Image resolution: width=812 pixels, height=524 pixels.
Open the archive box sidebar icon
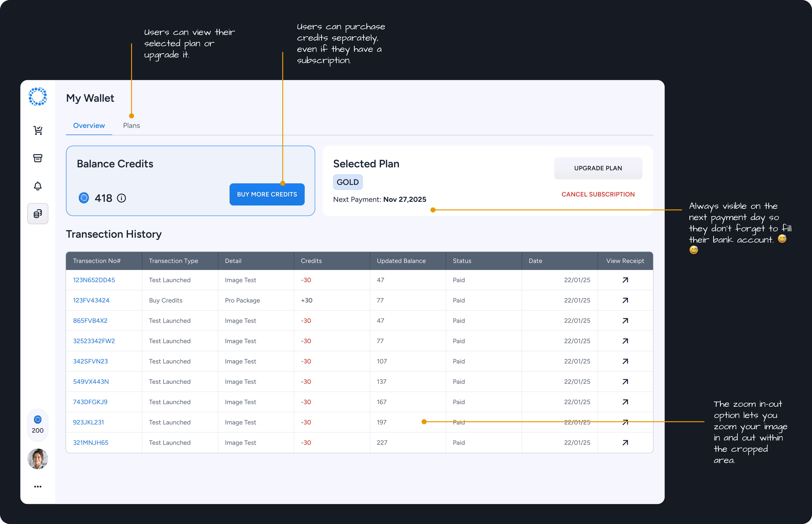pos(38,158)
